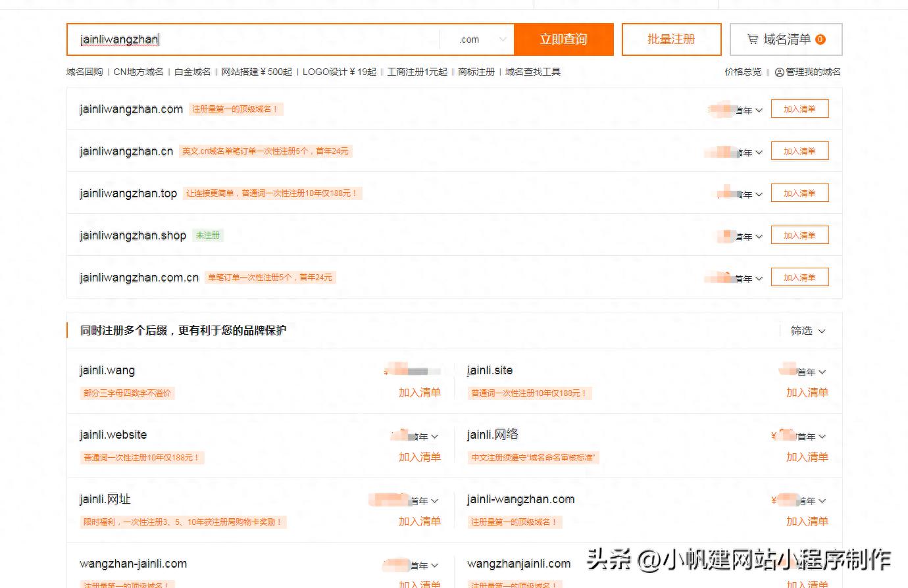
Task: Click the 限时福利 promo tag under jainli.网址
Action: tap(183, 522)
